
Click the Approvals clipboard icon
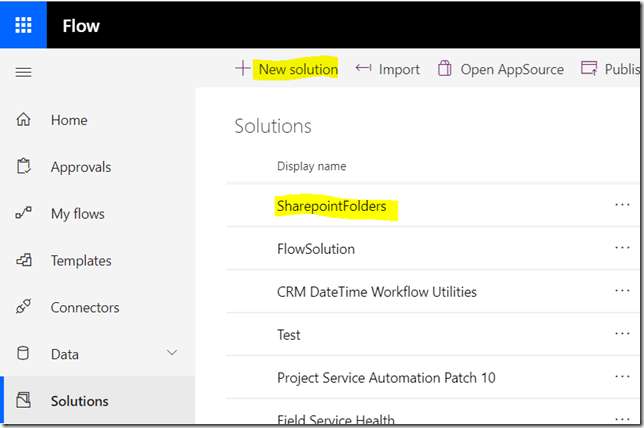[23, 166]
